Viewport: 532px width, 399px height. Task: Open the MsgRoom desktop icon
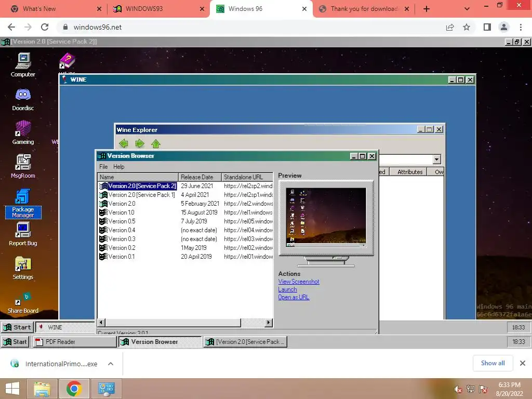pyautogui.click(x=23, y=167)
